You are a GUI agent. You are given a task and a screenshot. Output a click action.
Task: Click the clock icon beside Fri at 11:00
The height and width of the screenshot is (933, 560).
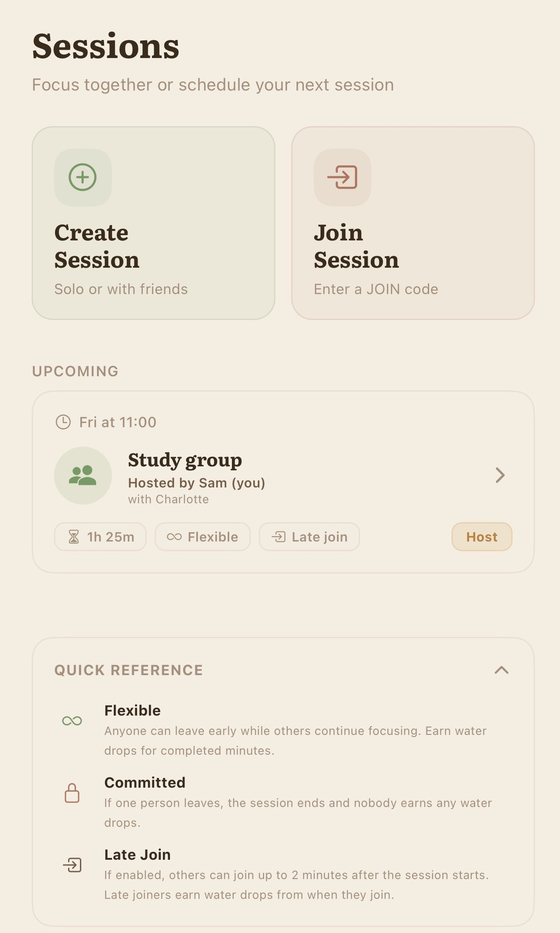(63, 422)
